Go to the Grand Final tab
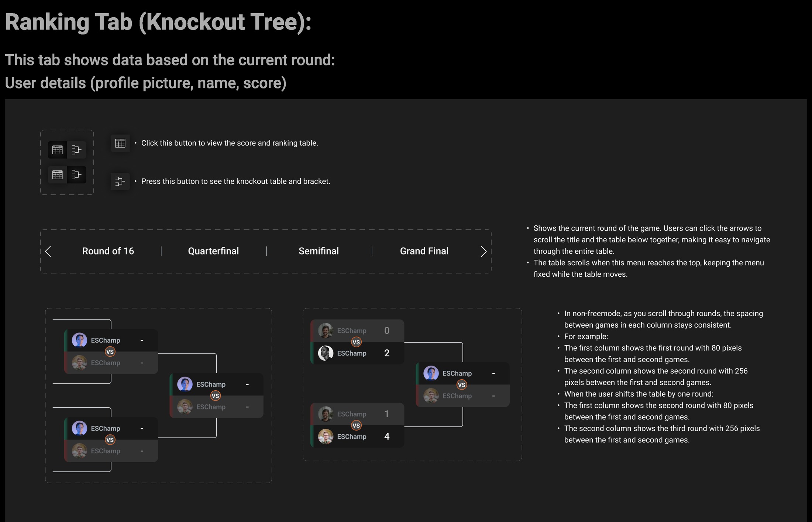Screen dimensions: 812x522 pos(424,251)
